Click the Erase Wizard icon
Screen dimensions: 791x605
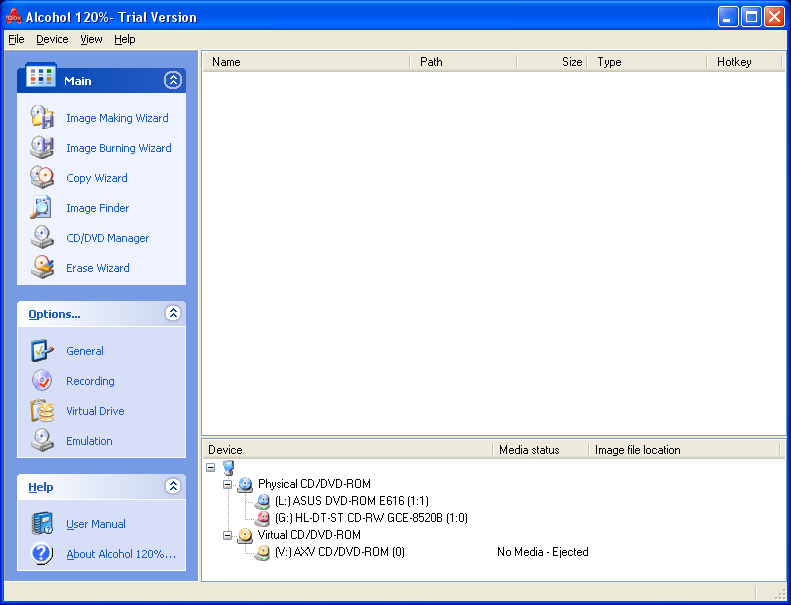pos(42,267)
